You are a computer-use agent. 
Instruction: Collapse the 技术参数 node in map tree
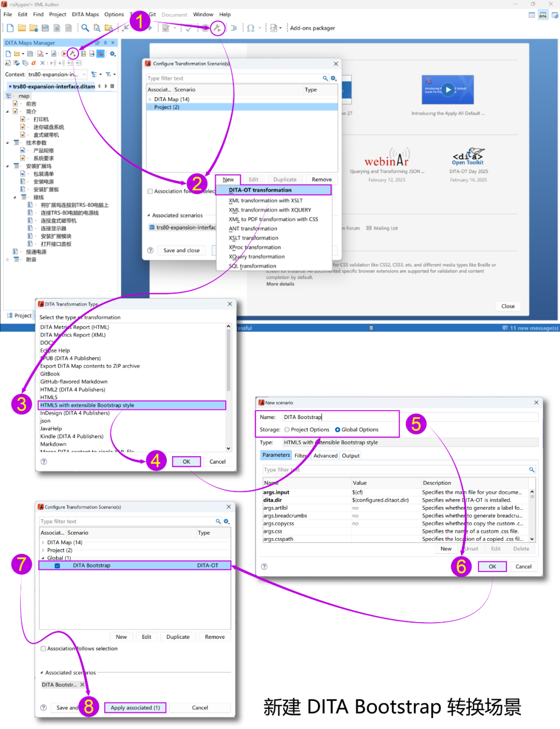coord(7,143)
